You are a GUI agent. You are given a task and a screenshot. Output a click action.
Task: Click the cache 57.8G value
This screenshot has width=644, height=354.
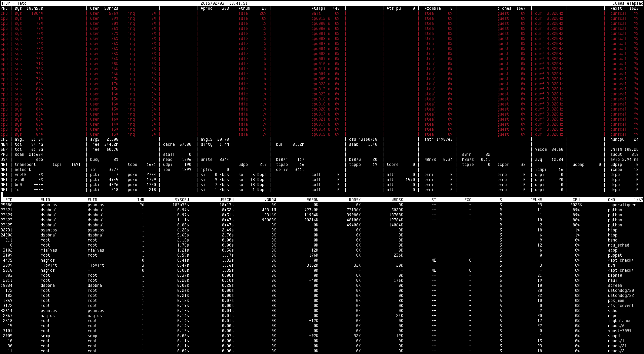coord(177,144)
